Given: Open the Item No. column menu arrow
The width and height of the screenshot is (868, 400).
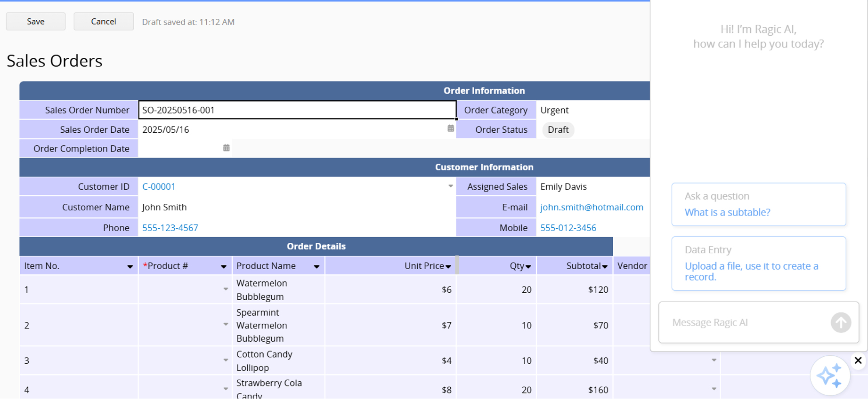Looking at the screenshot, I should (x=130, y=267).
